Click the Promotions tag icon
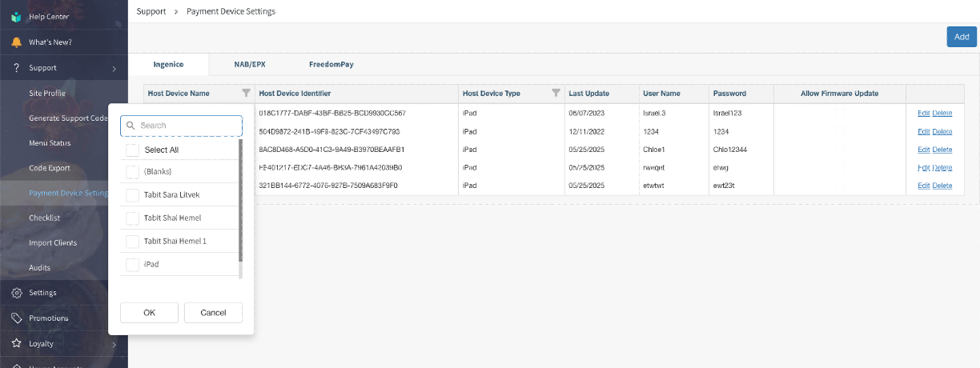The image size is (980, 368). pyautogui.click(x=16, y=318)
